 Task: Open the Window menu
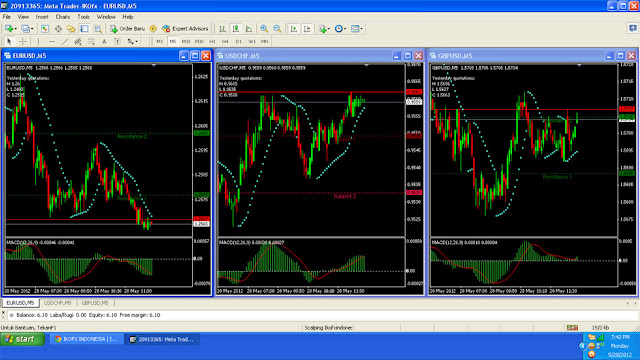106,17
